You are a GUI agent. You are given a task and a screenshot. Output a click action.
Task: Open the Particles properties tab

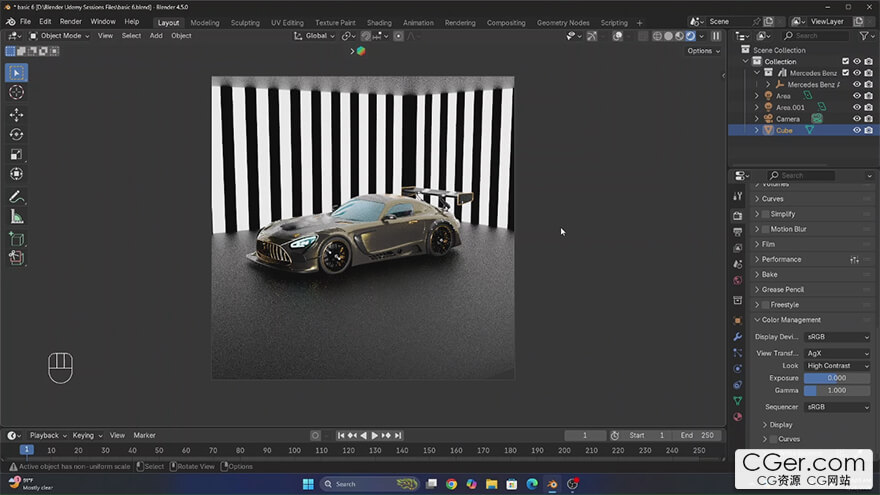tap(737, 352)
